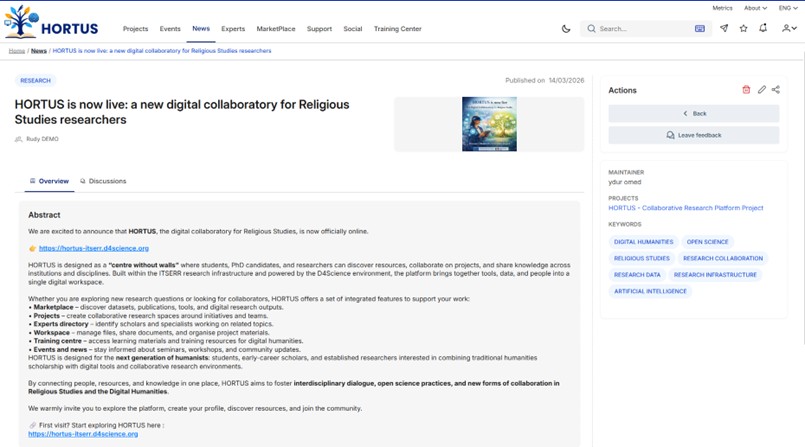Open the Training Center menu
This screenshot has width=805, height=447.
(x=397, y=29)
